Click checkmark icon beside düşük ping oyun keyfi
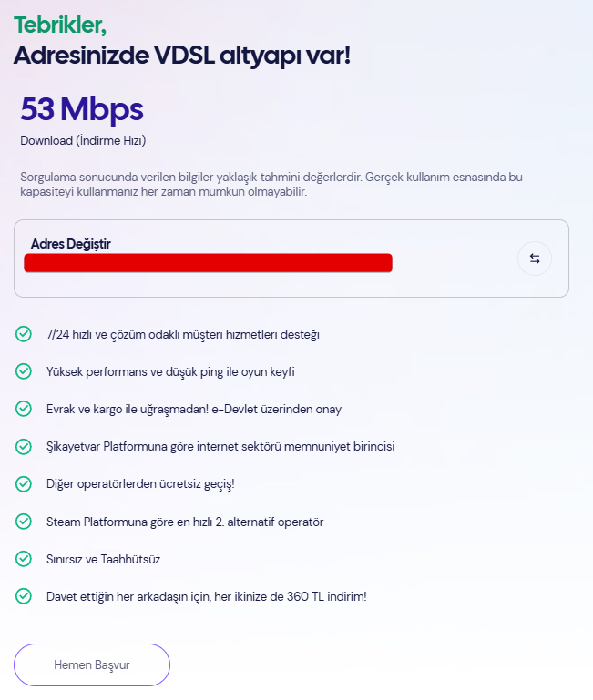The height and width of the screenshot is (700, 593). [x=24, y=371]
